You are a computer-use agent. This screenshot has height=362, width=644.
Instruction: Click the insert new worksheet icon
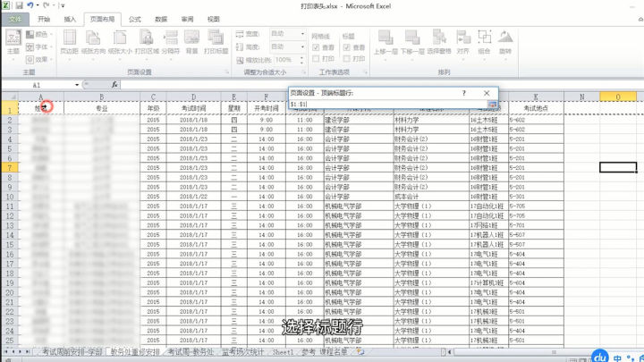coord(360,352)
